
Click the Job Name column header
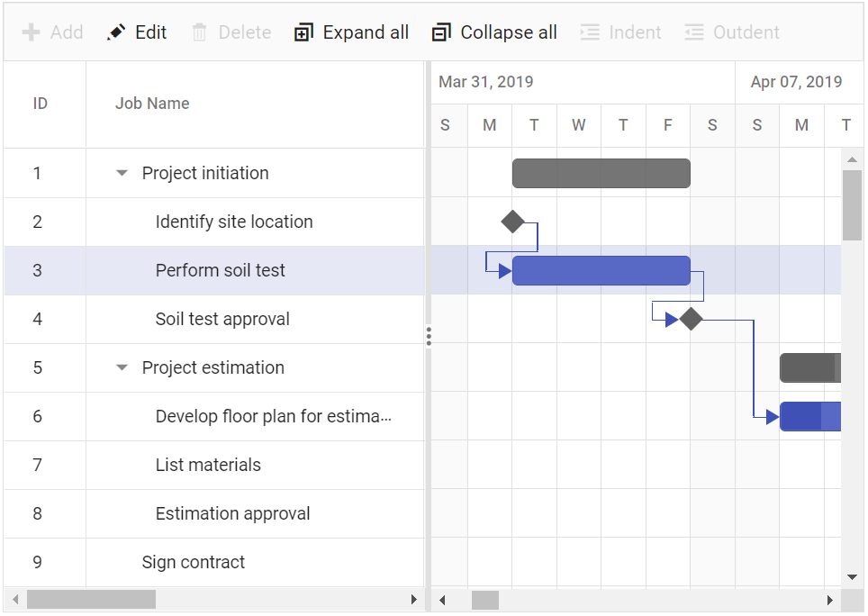point(152,104)
